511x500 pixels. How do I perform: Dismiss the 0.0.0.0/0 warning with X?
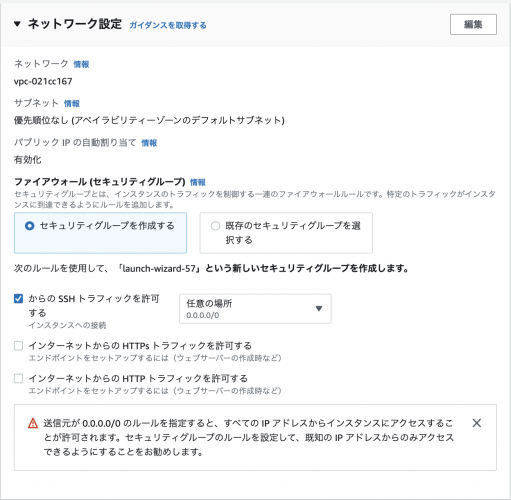(477, 423)
